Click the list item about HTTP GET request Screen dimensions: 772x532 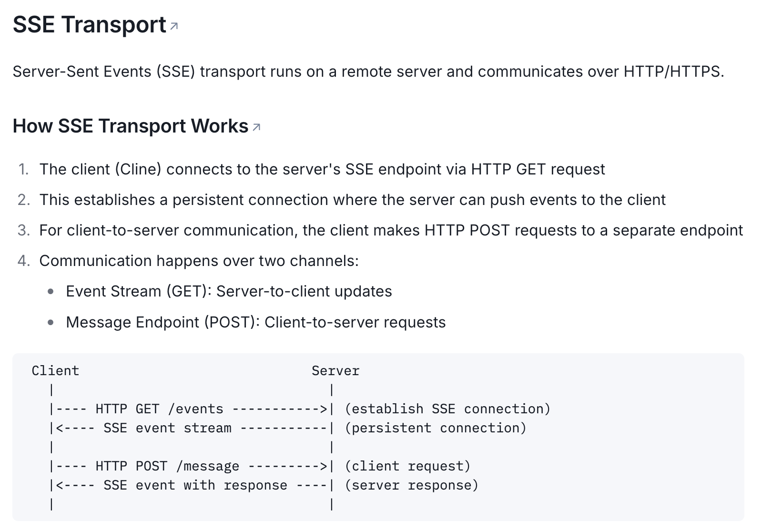point(322,169)
